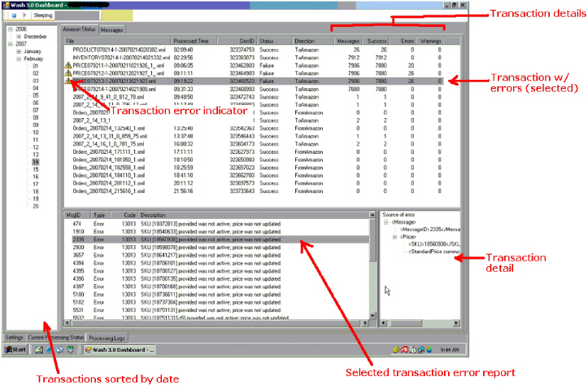Sort error list by MsgID header
Viewport: 588px width, 390px height.
point(77,215)
